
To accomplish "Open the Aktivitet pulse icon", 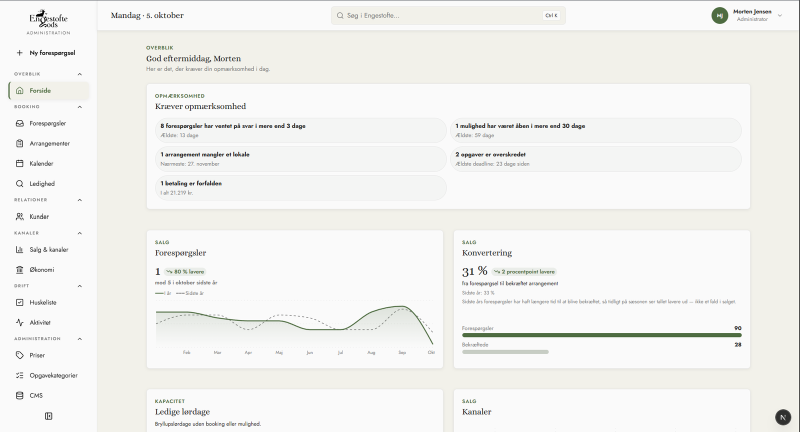I will 19,322.
